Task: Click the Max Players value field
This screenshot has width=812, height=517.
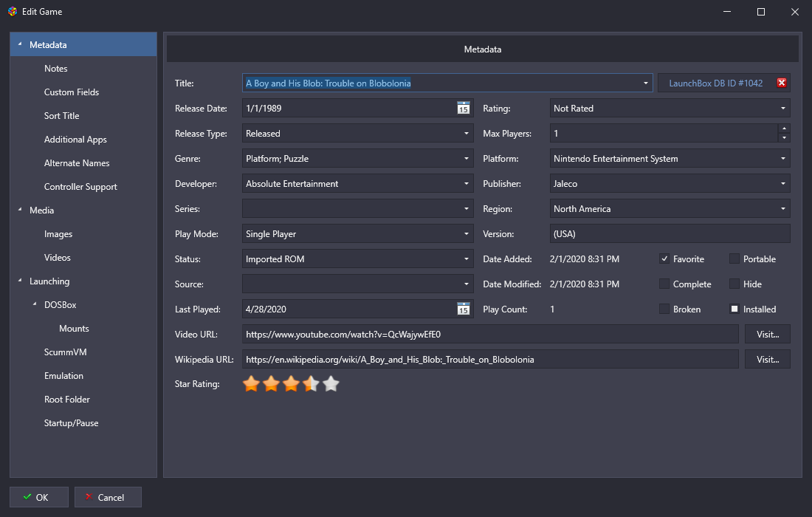Action: point(664,133)
